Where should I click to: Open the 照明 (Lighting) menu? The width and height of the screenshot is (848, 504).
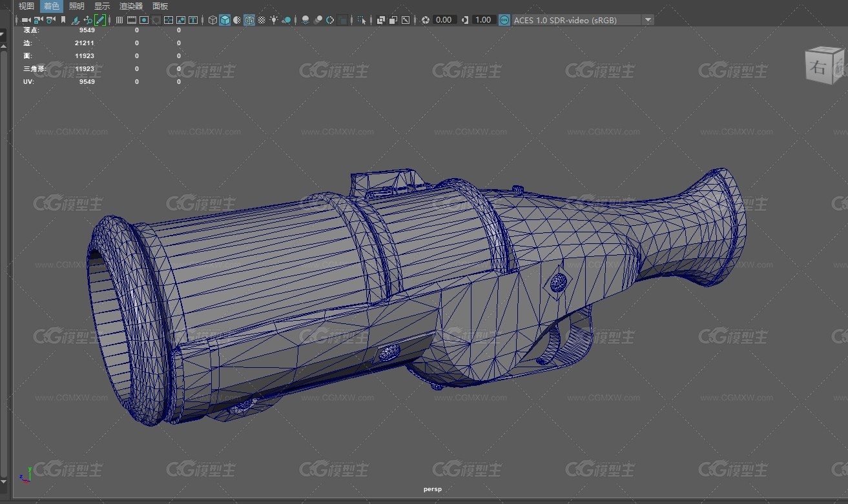(77, 6)
